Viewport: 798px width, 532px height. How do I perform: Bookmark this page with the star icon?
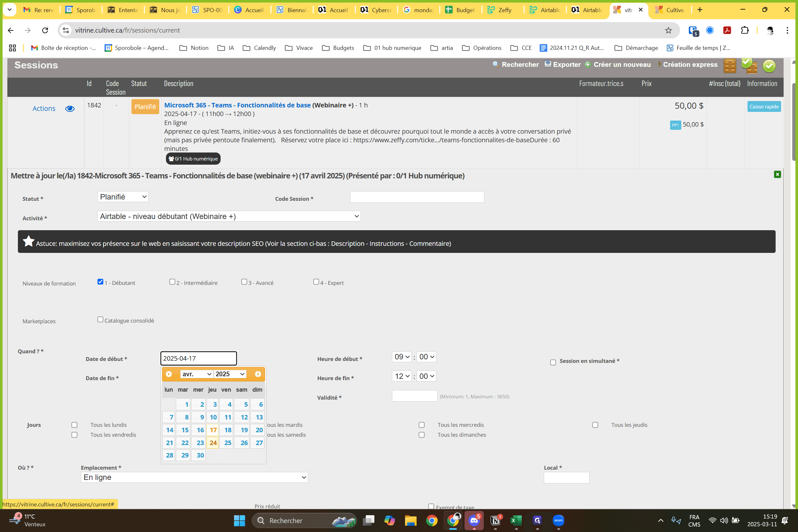(x=669, y=30)
